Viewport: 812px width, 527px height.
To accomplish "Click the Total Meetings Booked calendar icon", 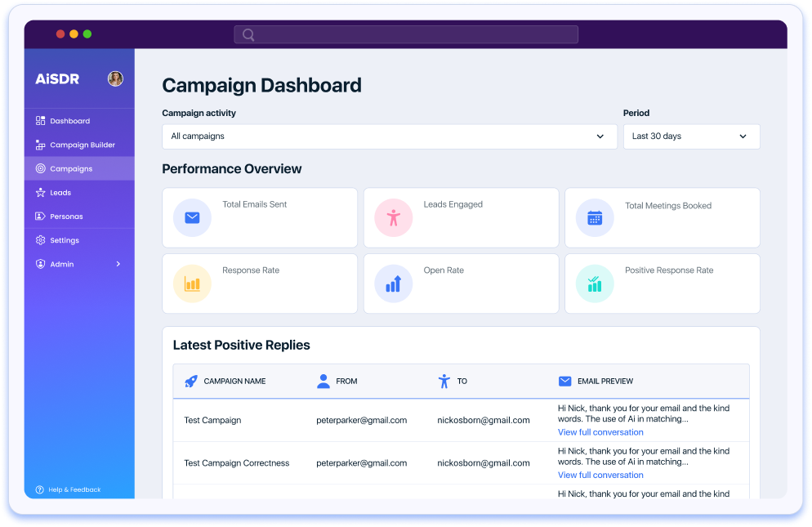I will pyautogui.click(x=595, y=218).
